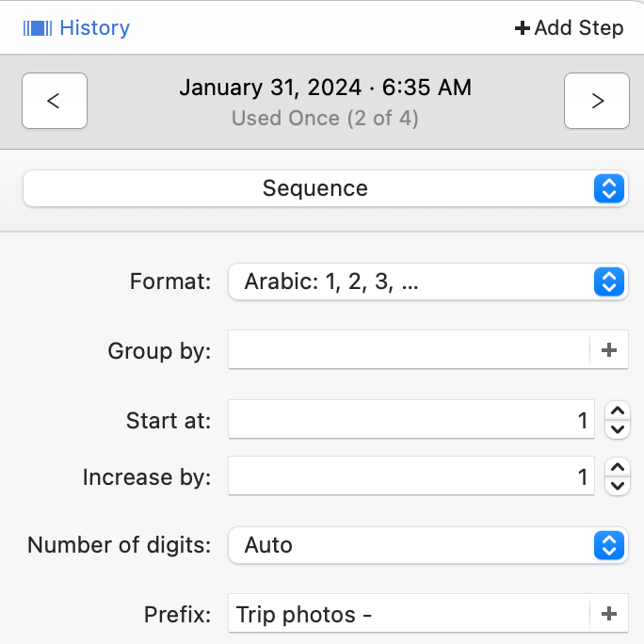Click the Start at number field

tap(411, 420)
